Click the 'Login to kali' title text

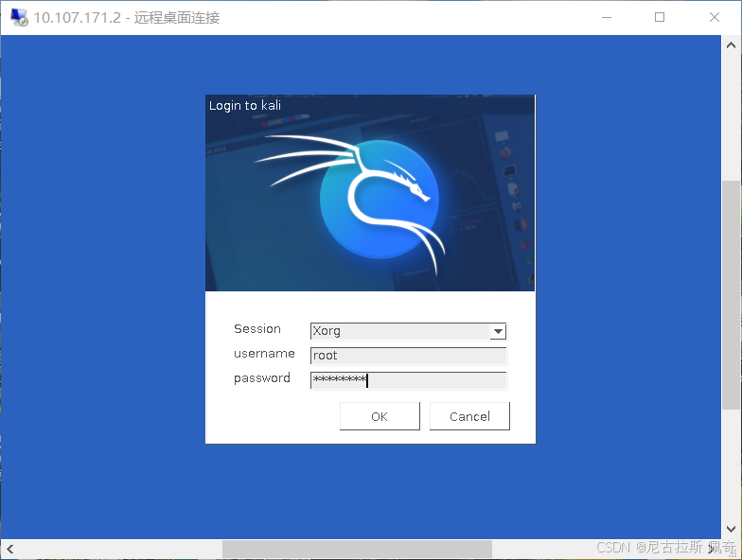[245, 105]
